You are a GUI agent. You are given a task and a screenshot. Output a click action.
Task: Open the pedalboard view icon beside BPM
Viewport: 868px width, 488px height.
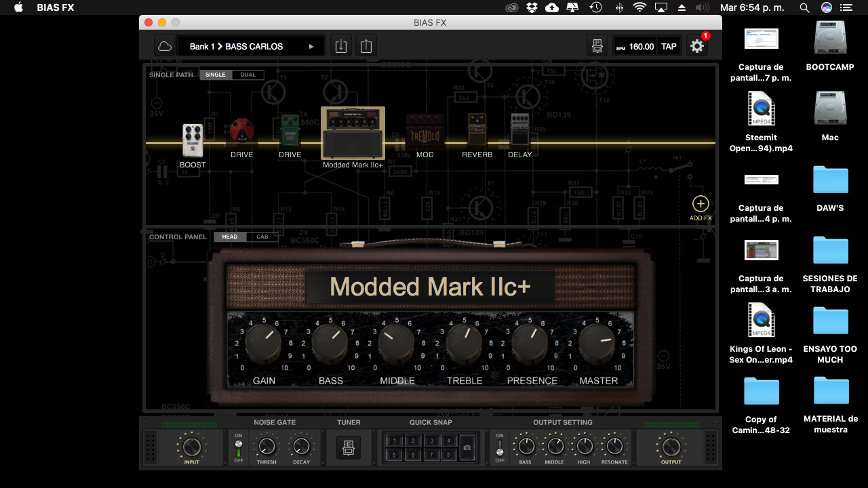(597, 46)
